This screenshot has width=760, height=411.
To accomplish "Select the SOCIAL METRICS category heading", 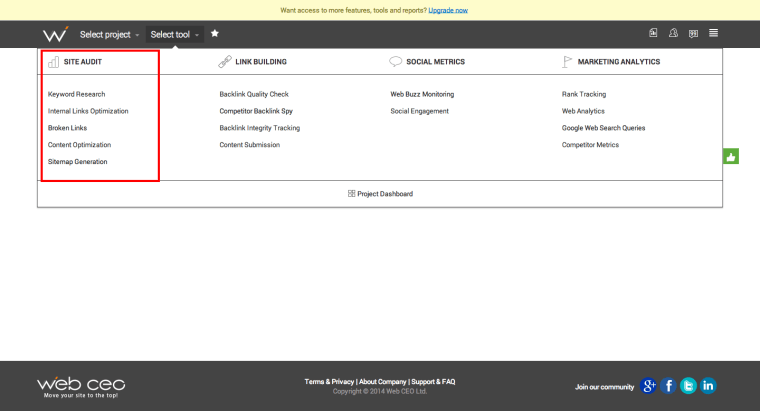I will (435, 62).
